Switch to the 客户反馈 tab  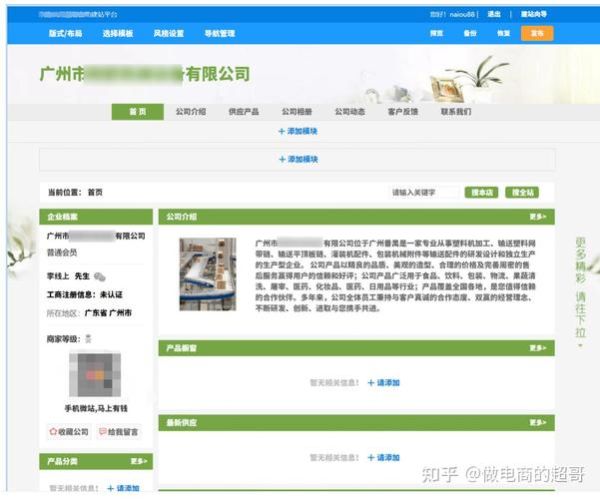tap(403, 112)
